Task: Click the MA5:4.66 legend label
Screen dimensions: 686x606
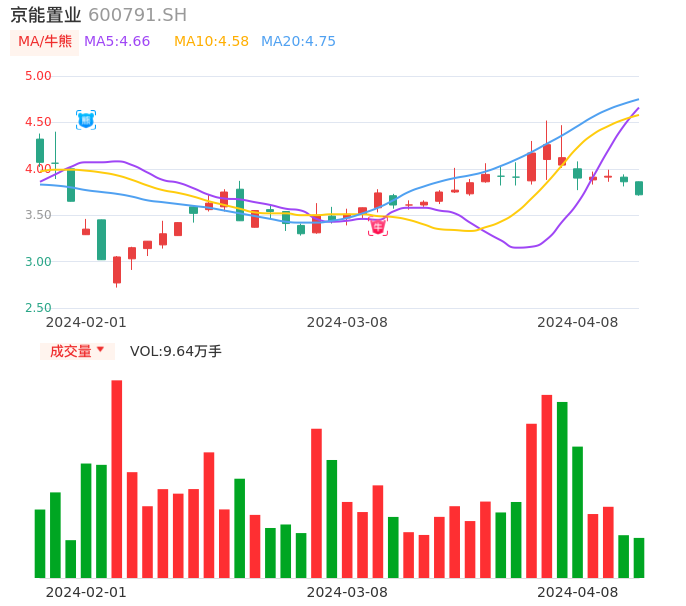Action: point(117,42)
